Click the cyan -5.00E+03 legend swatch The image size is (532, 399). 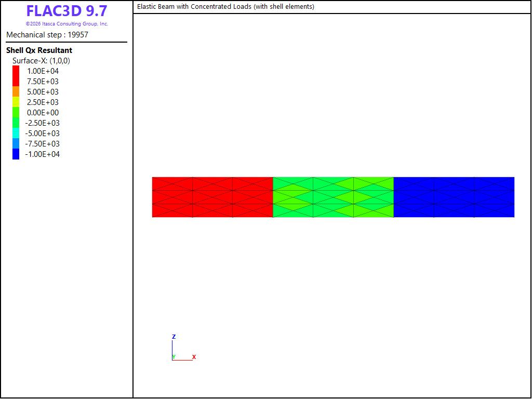click(x=16, y=133)
